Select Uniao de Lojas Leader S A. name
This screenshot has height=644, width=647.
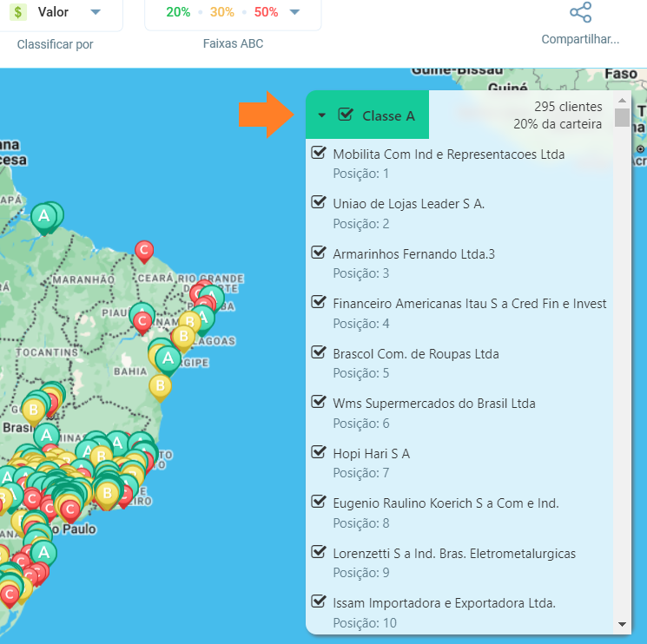(408, 204)
